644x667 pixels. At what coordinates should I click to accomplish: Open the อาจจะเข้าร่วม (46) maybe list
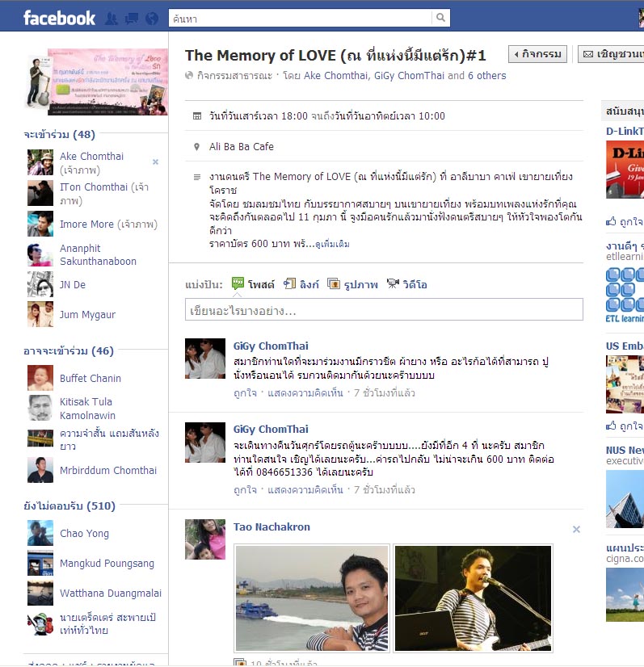[69, 351]
